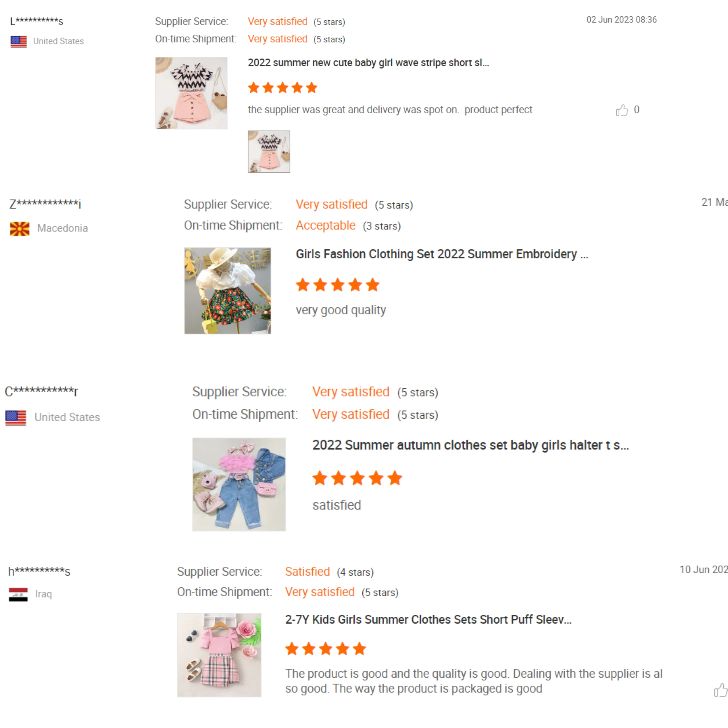Click the Macedonia flag icon

[x=20, y=229]
